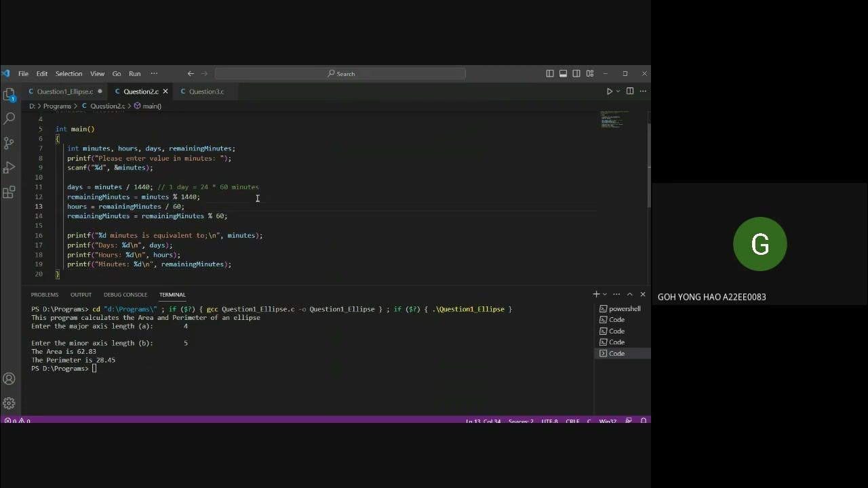Open the Source Control view
This screenshot has height=488, width=868.
pos(9,143)
